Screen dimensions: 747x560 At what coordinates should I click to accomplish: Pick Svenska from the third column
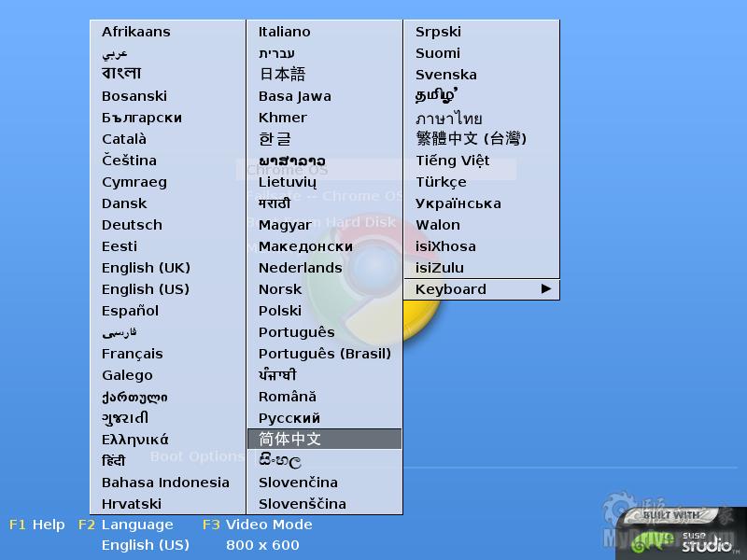tap(445, 75)
